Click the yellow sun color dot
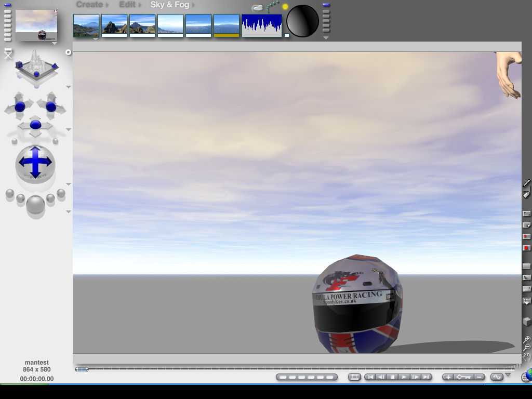The width and height of the screenshot is (532, 399). 285,6
